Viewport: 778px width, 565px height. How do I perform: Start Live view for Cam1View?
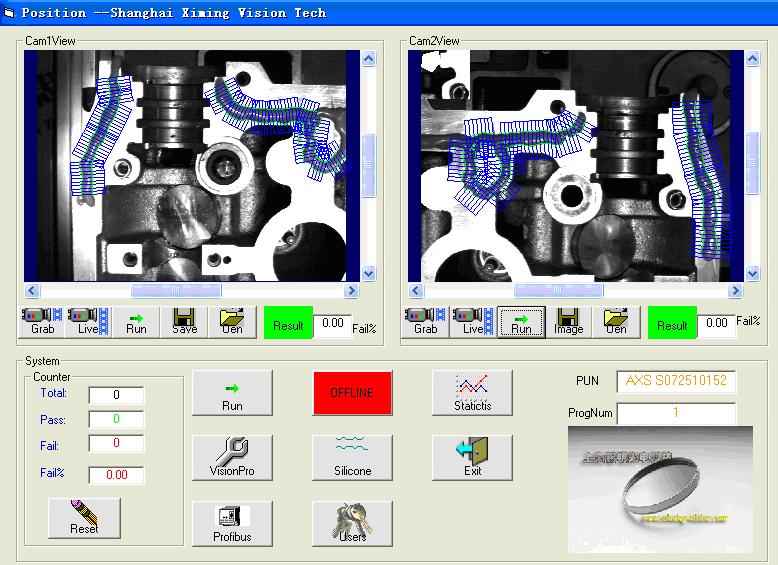[89, 322]
